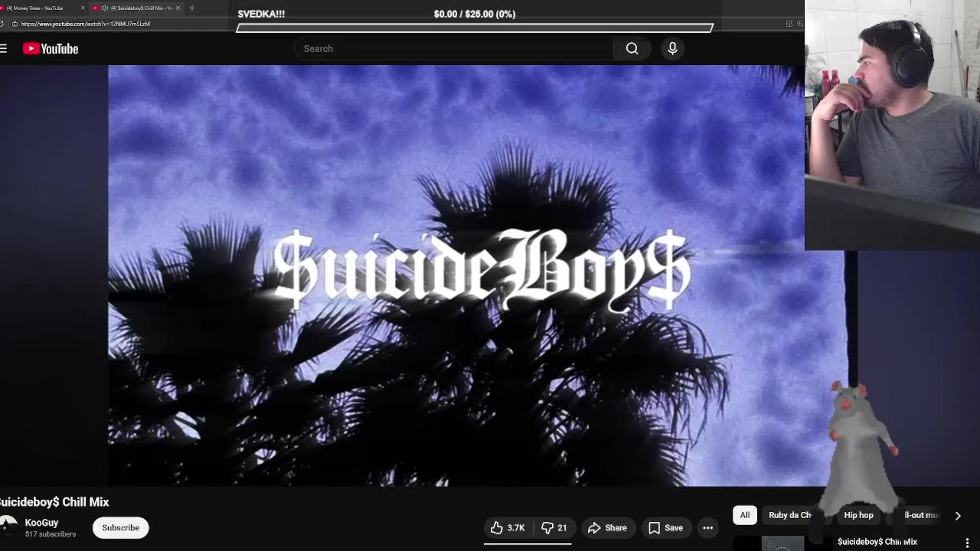Open a new browser tab
The height and width of the screenshot is (551, 980).
192,8
